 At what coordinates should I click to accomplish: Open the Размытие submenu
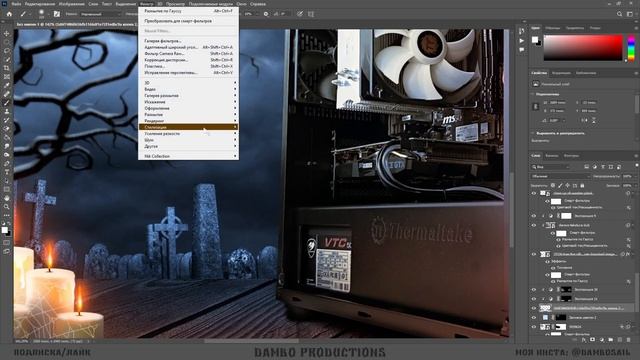[x=188, y=115]
